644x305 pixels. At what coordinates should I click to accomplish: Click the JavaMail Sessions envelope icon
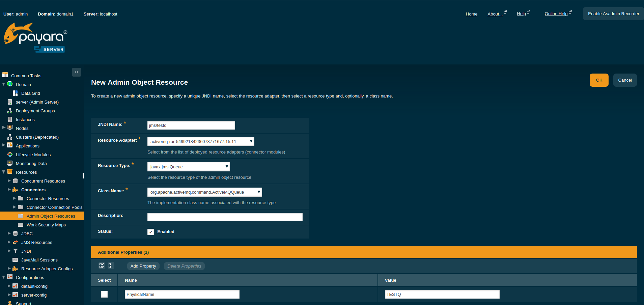coord(15,260)
